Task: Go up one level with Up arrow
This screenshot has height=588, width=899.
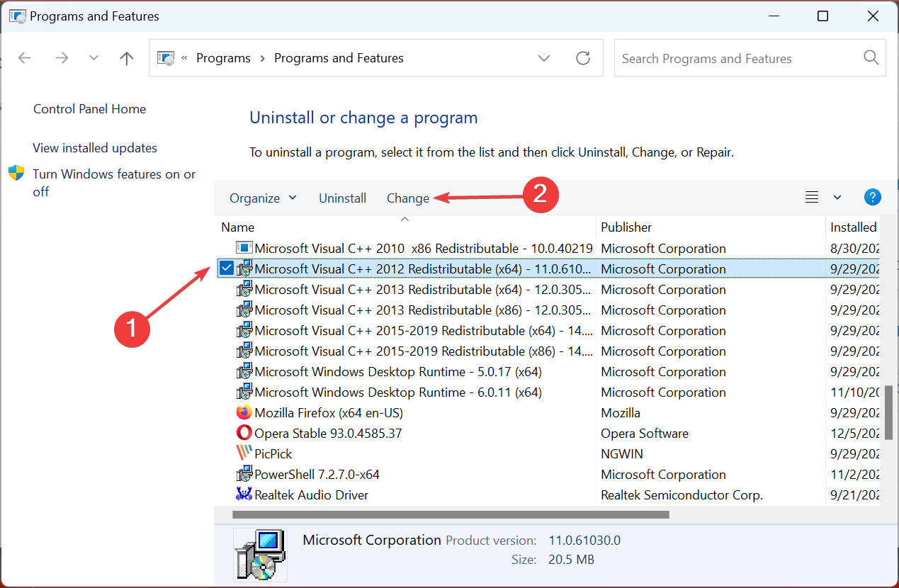Action: click(127, 58)
